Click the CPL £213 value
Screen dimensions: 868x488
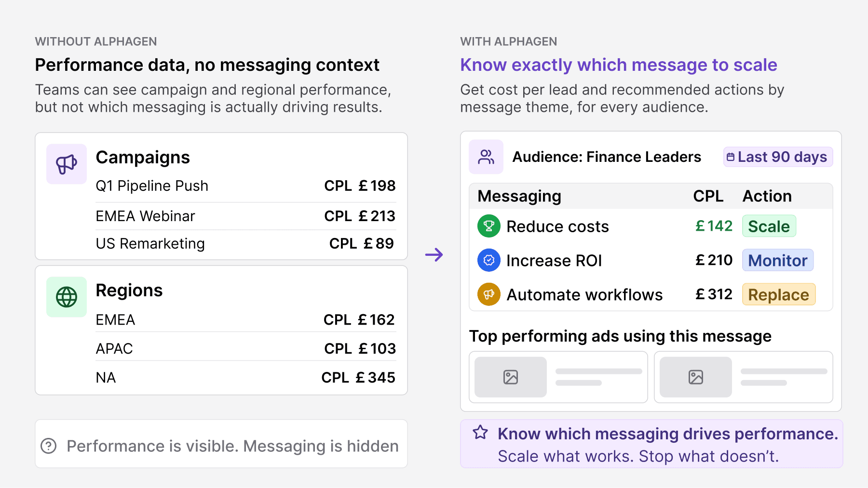[x=360, y=216]
